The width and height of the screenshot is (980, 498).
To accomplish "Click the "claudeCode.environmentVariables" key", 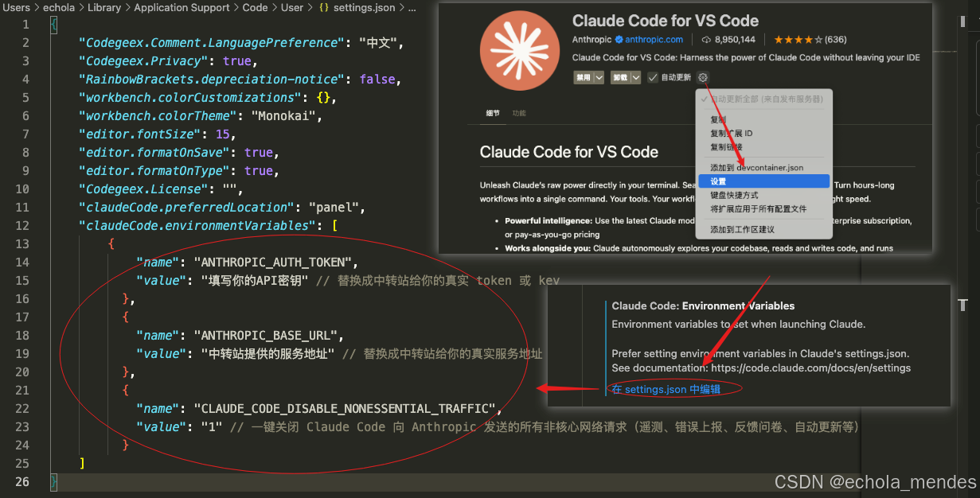I will [x=197, y=225].
